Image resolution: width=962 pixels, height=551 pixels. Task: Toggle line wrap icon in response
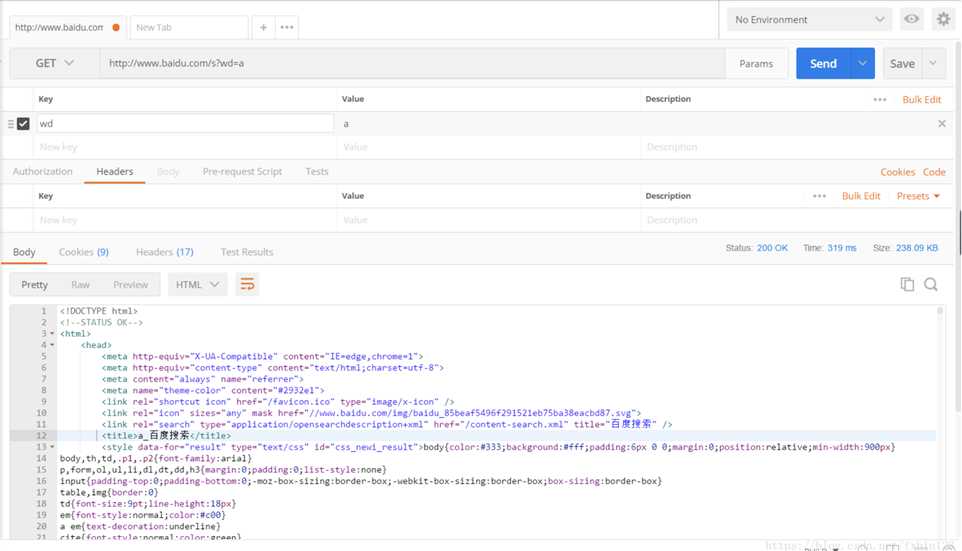pos(247,284)
